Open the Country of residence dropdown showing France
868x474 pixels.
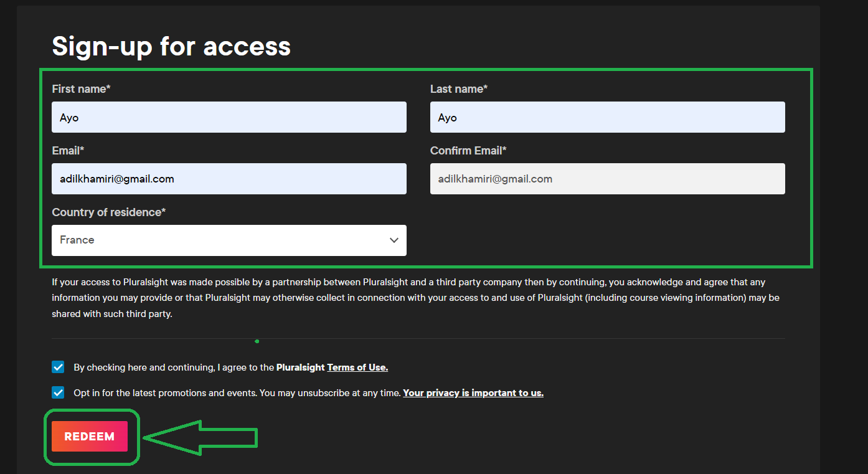click(x=229, y=240)
